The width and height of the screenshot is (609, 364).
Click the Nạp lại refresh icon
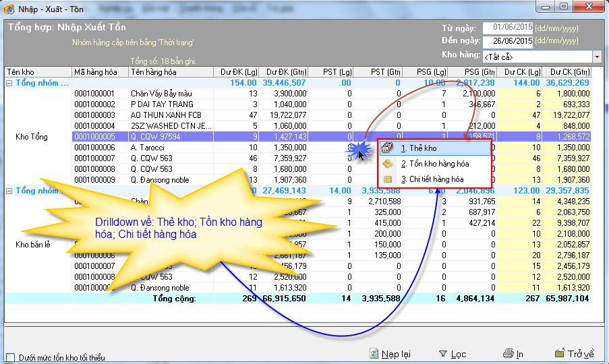(x=374, y=354)
